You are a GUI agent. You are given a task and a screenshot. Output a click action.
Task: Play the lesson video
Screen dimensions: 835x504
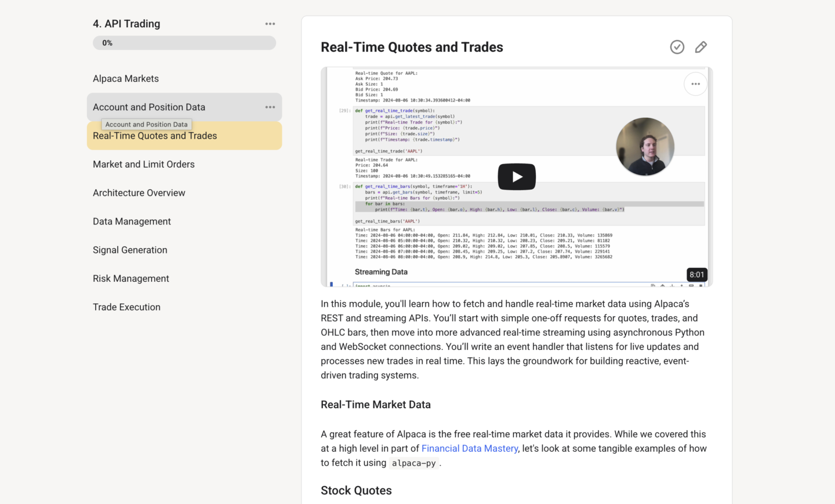(x=517, y=177)
